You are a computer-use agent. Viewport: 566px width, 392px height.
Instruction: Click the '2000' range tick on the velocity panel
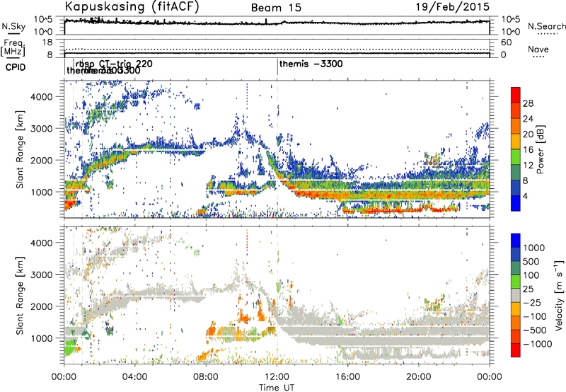pyautogui.click(x=41, y=306)
